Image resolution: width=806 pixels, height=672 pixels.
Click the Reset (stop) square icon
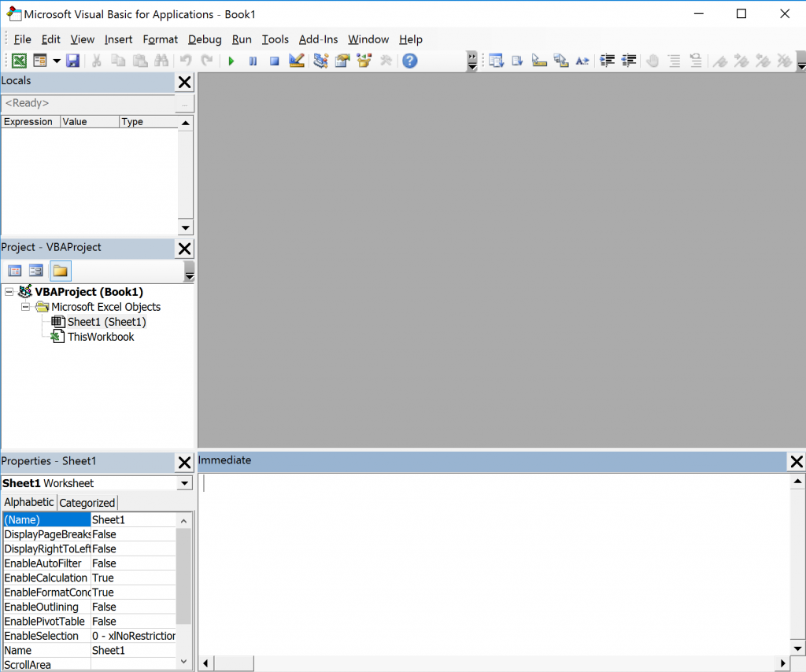(x=275, y=61)
